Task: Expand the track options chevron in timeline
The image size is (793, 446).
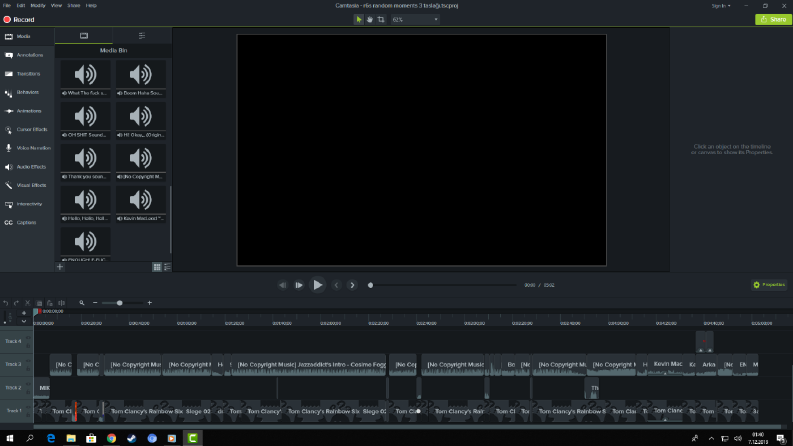Action: click(24, 321)
